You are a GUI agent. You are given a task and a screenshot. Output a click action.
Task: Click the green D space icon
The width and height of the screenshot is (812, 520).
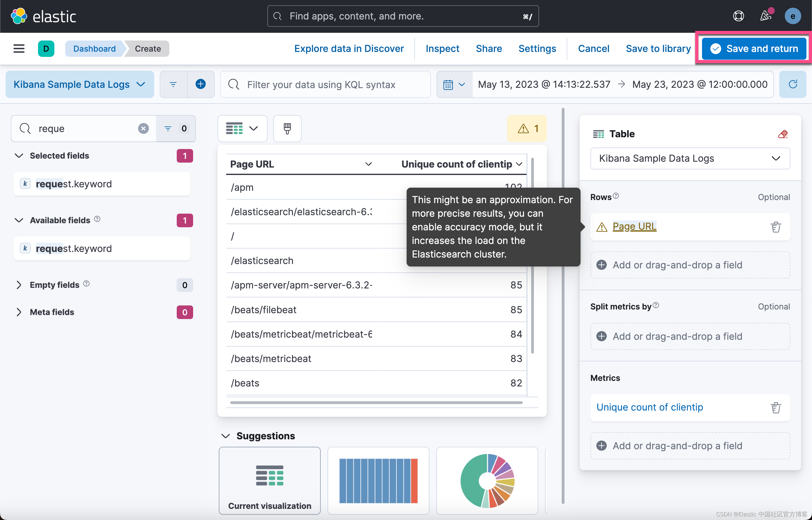point(46,49)
